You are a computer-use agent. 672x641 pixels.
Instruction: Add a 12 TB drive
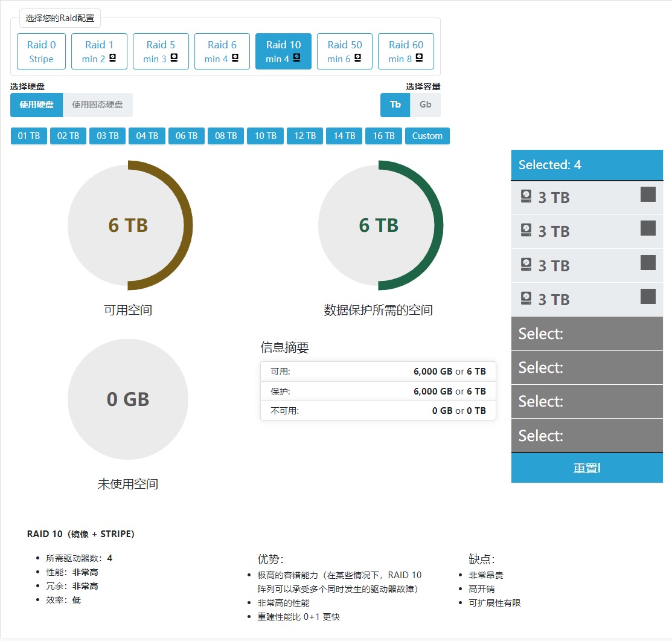(305, 136)
